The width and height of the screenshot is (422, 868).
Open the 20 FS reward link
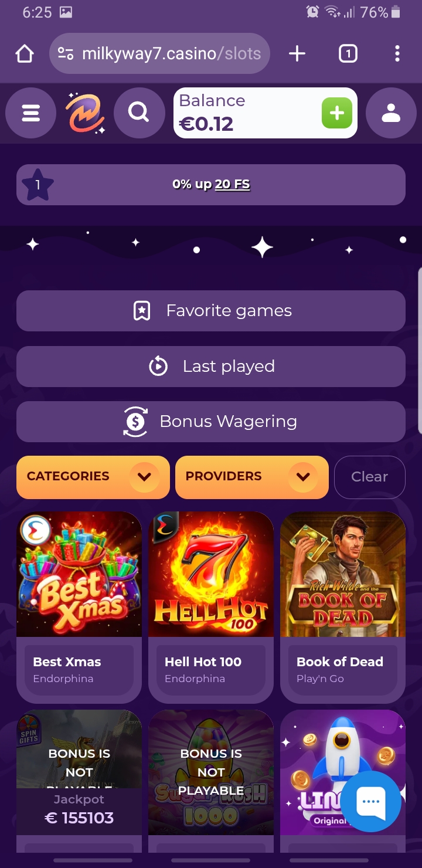(x=232, y=184)
